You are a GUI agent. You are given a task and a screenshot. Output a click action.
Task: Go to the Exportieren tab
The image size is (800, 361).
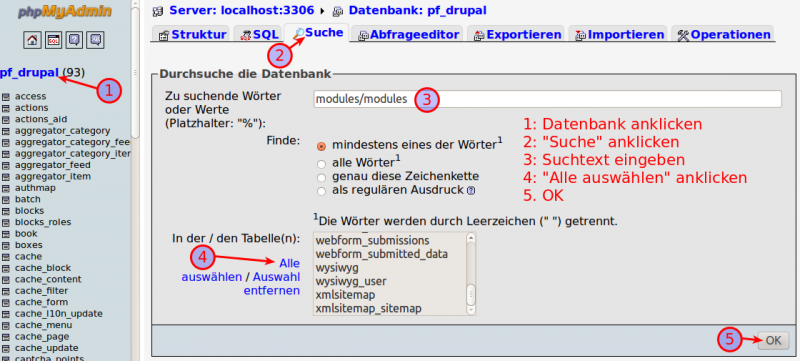point(516,34)
